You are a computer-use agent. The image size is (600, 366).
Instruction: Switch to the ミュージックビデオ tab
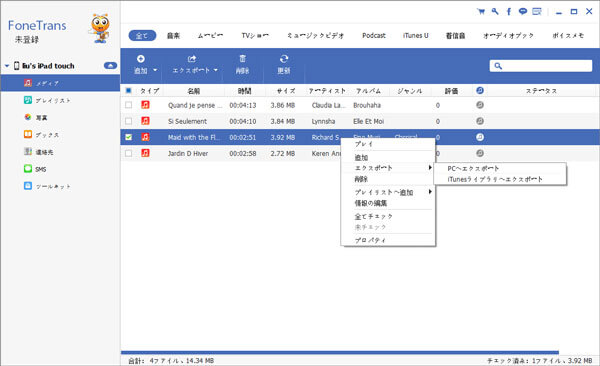click(x=316, y=36)
